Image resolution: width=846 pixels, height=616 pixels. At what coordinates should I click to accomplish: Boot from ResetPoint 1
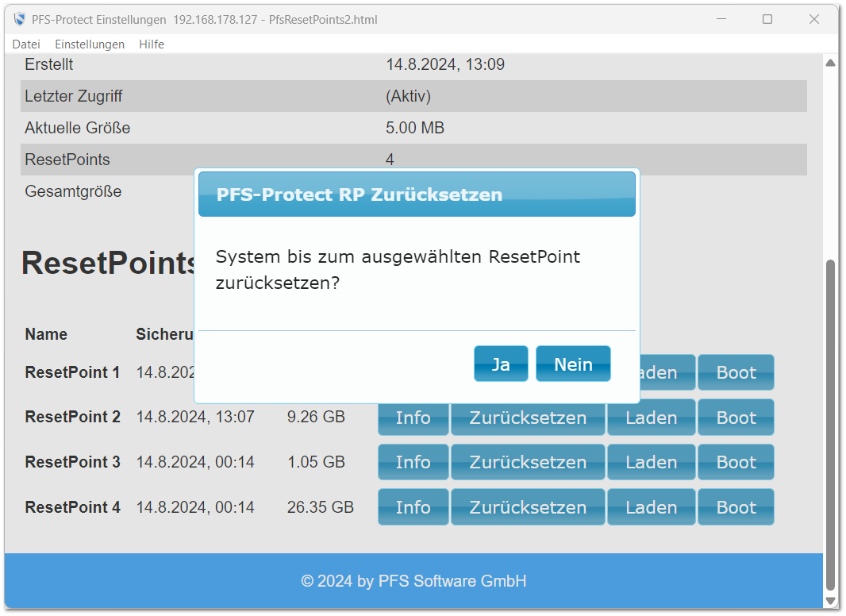736,372
